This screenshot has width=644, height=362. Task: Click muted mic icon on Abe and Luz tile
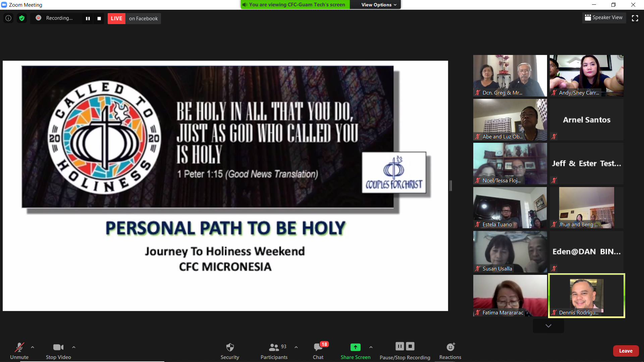pos(478,136)
